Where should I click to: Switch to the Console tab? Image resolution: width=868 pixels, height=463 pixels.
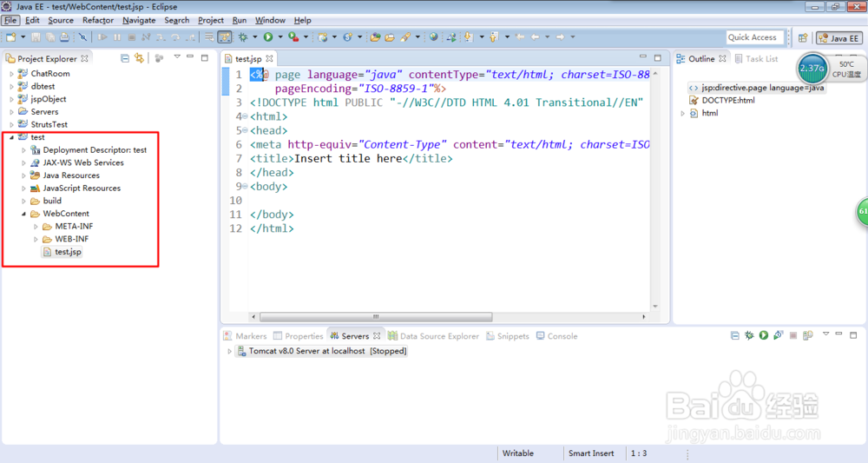(x=557, y=336)
